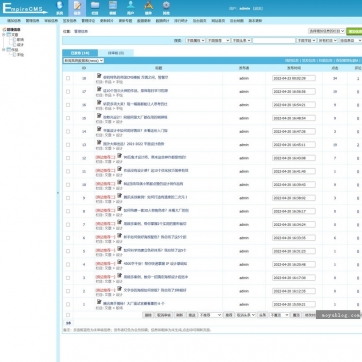
Task: Open the 增加信息 submenu item
Action: (x=14, y=21)
